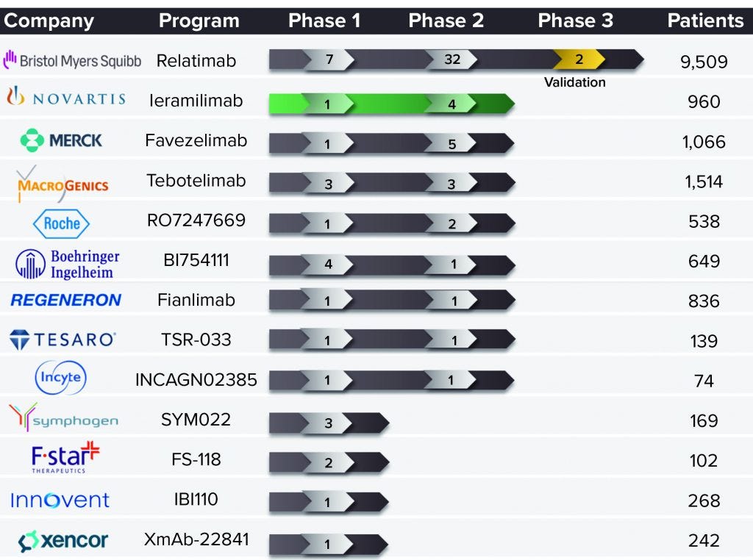753x560 pixels.
Task: Click the Relatimab program name
Action: point(196,60)
